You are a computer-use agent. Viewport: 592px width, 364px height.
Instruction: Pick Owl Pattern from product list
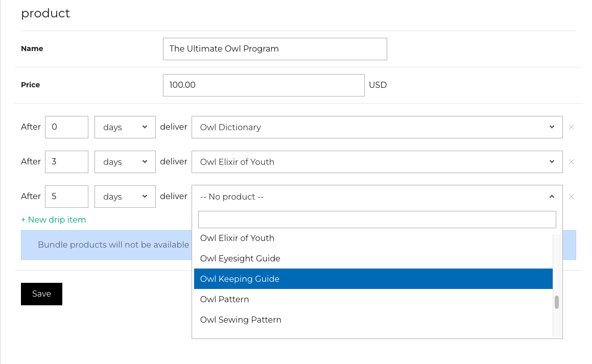coord(373,299)
